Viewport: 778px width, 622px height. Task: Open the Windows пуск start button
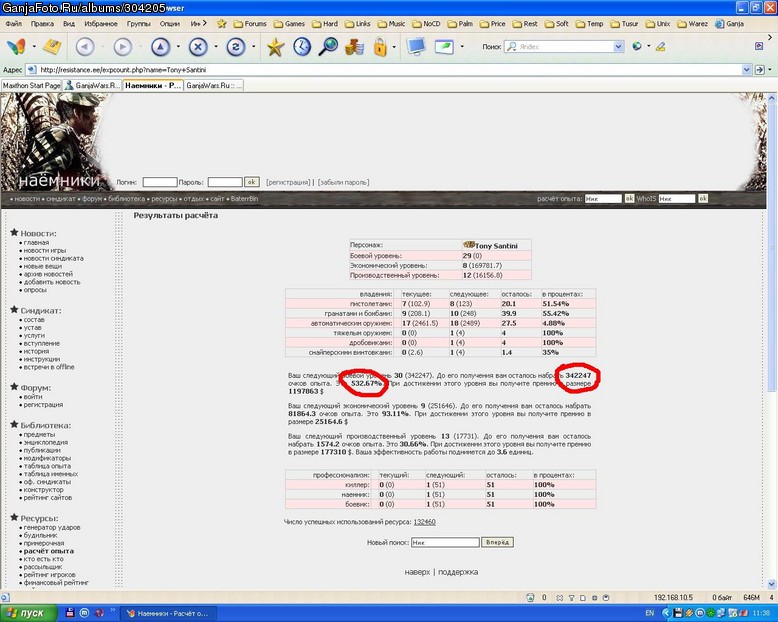[x=28, y=613]
